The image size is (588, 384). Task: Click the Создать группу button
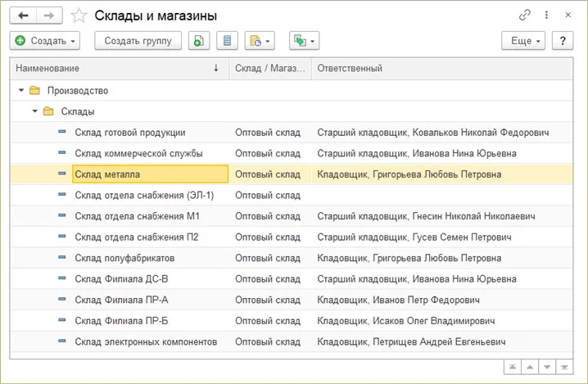pos(138,40)
